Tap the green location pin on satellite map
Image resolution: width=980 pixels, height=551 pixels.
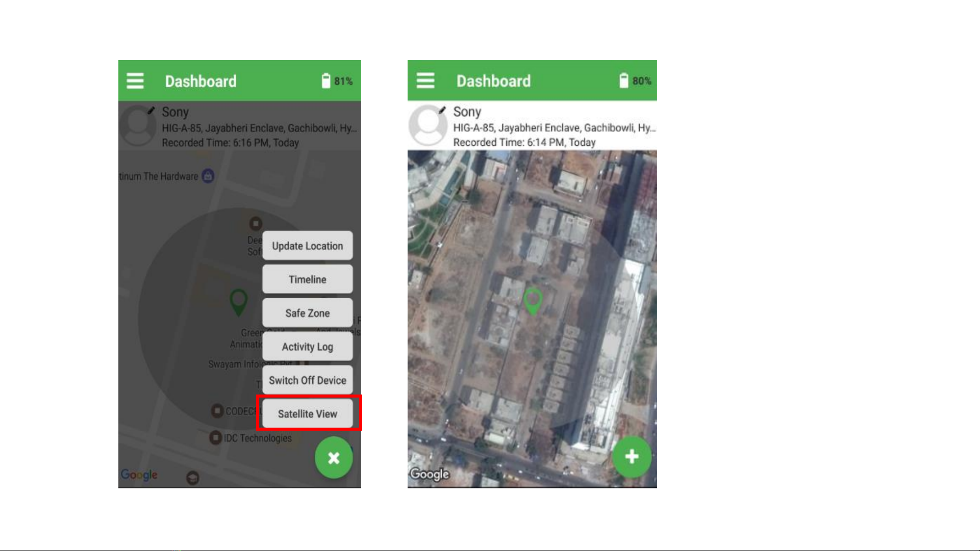tap(533, 301)
